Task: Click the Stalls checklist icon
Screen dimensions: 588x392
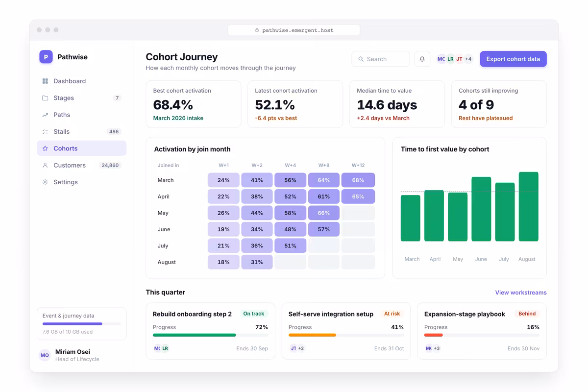Action: tap(45, 132)
